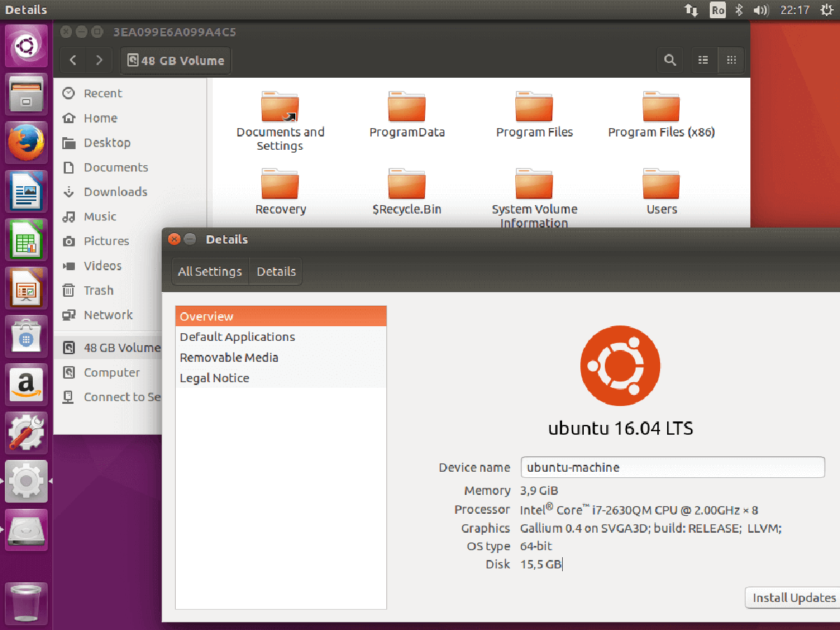Open Ubuntu Software center from the dock

click(x=27, y=336)
